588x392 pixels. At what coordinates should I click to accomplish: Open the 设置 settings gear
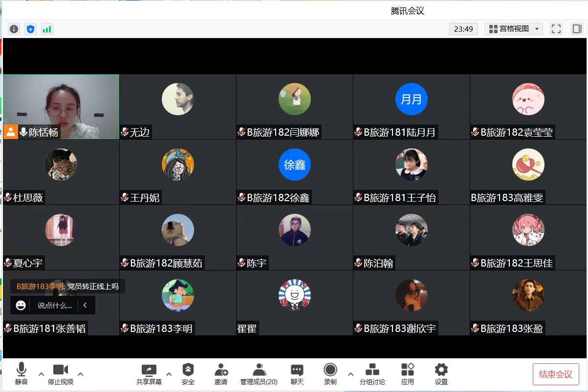pyautogui.click(x=441, y=374)
